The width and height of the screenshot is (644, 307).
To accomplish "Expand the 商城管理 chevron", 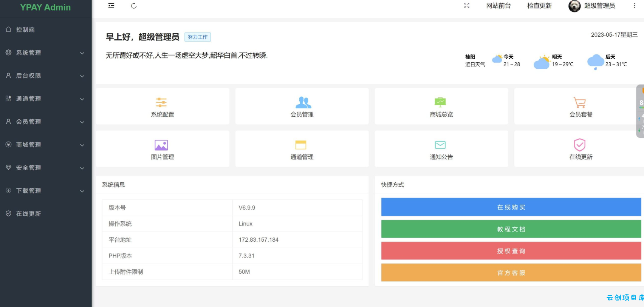I will pos(82,145).
